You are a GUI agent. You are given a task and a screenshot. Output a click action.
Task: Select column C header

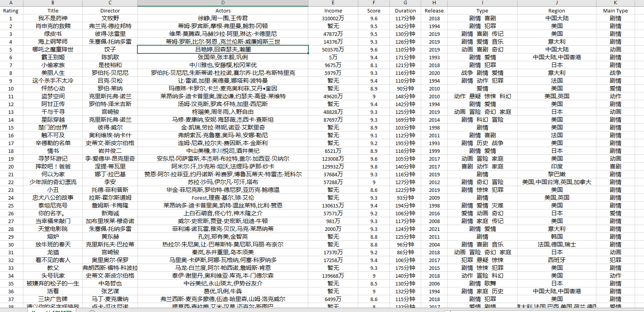(x=110, y=3)
